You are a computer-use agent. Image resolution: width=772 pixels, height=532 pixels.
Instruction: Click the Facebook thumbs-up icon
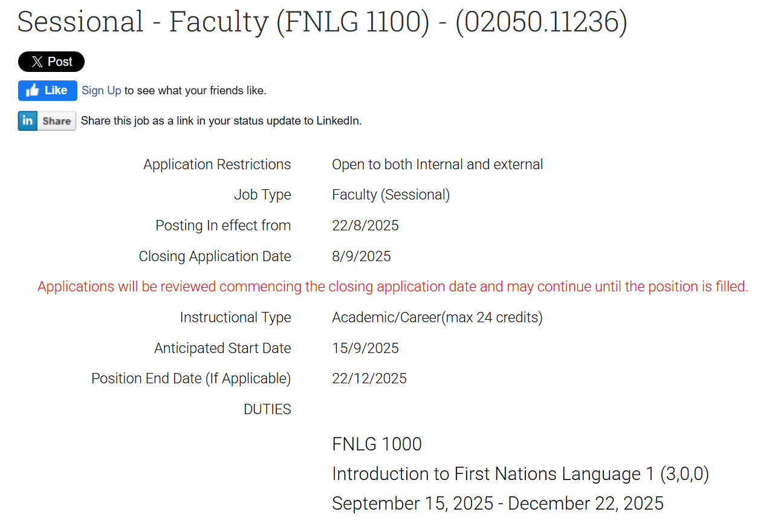[33, 91]
